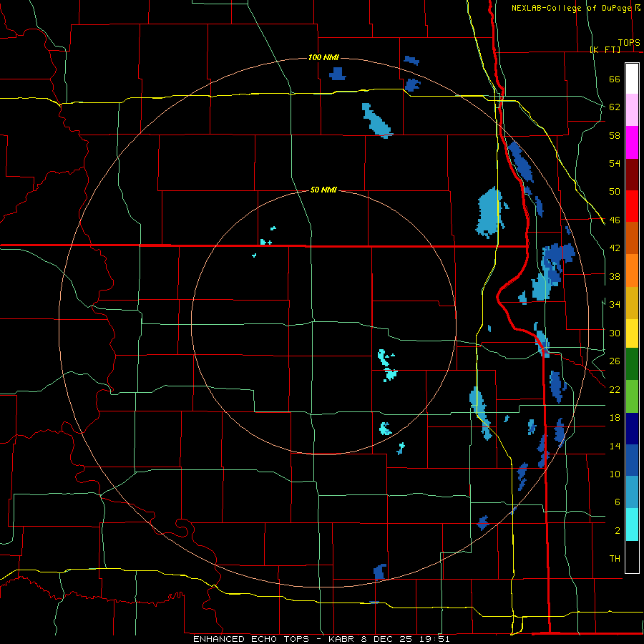The width and height of the screenshot is (644, 644).
Task: Click the black TH swatch in the legend
Action: (632, 557)
